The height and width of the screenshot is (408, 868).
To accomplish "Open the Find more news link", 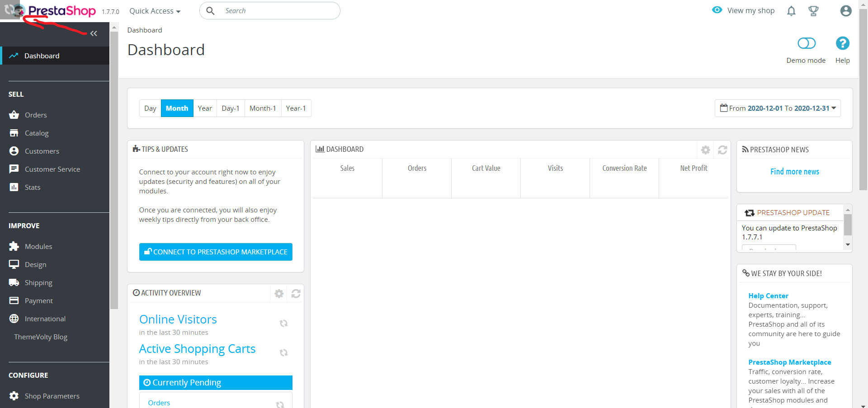I will (795, 172).
